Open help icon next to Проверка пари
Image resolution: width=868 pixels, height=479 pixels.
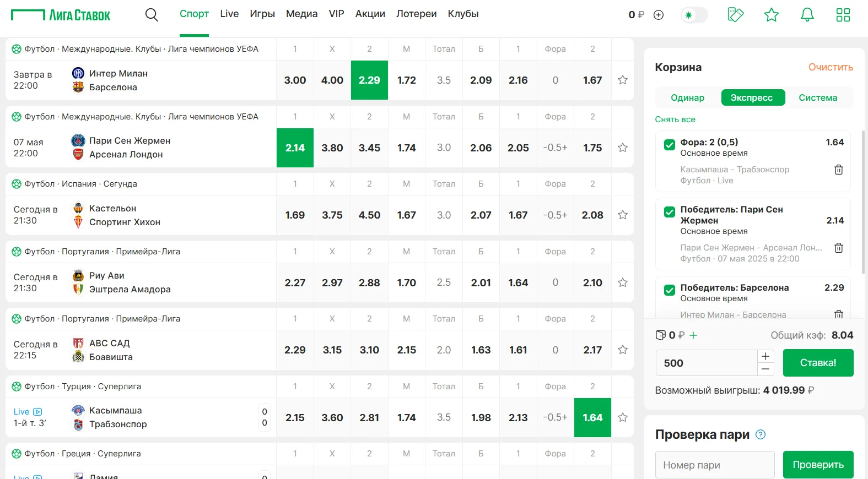click(761, 434)
